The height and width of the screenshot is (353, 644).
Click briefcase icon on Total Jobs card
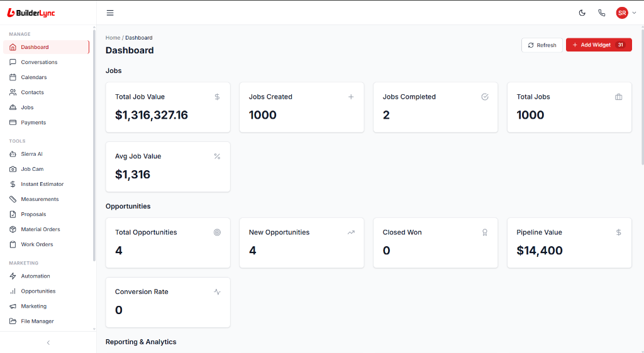(x=619, y=97)
